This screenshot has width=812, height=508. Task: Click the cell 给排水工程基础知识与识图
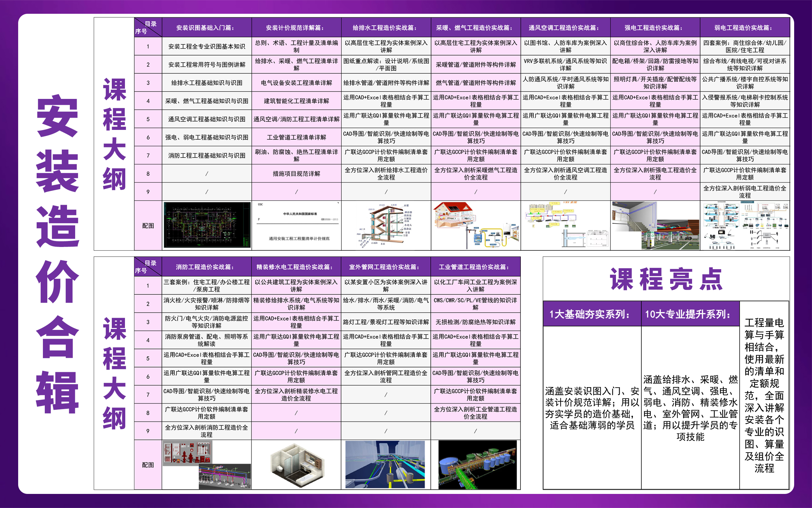(x=207, y=83)
